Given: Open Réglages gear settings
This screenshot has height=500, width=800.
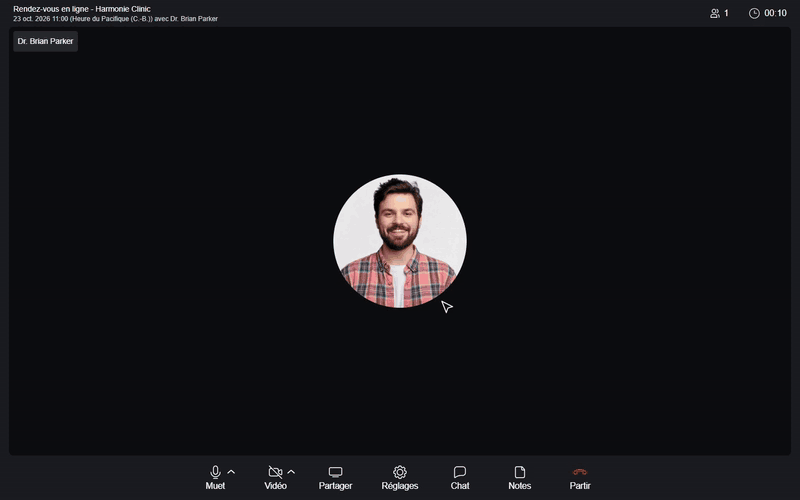Looking at the screenshot, I should [400, 478].
